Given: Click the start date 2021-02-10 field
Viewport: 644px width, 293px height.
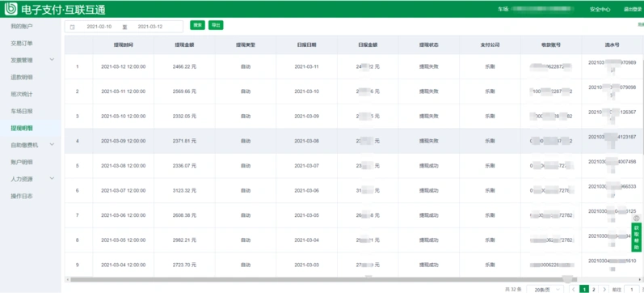Looking at the screenshot, I should pyautogui.click(x=99, y=27).
